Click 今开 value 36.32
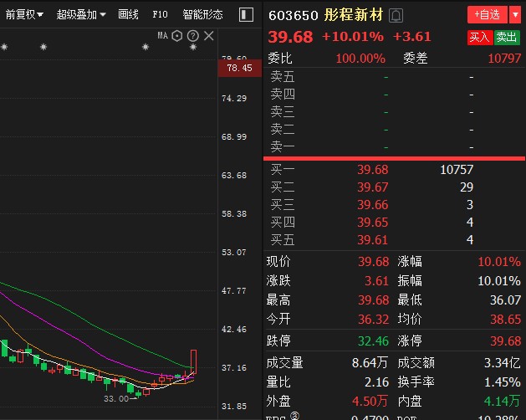 click(x=373, y=319)
